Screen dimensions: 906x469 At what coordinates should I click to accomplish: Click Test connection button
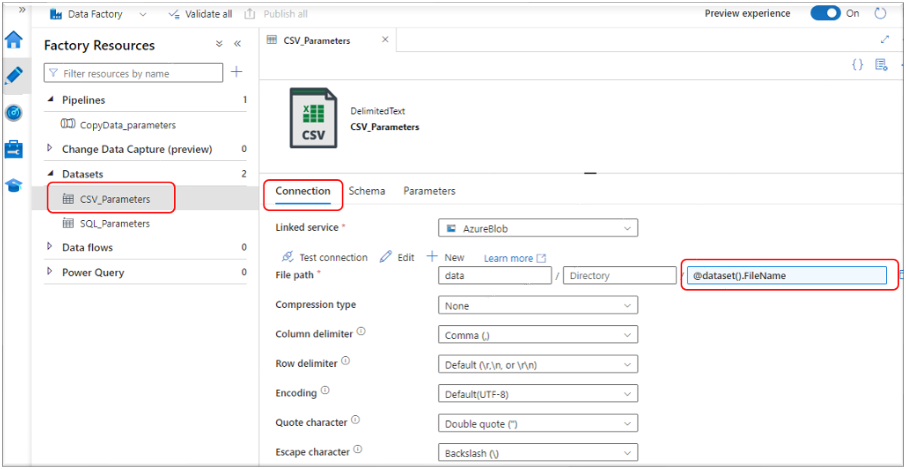pyautogui.click(x=325, y=257)
